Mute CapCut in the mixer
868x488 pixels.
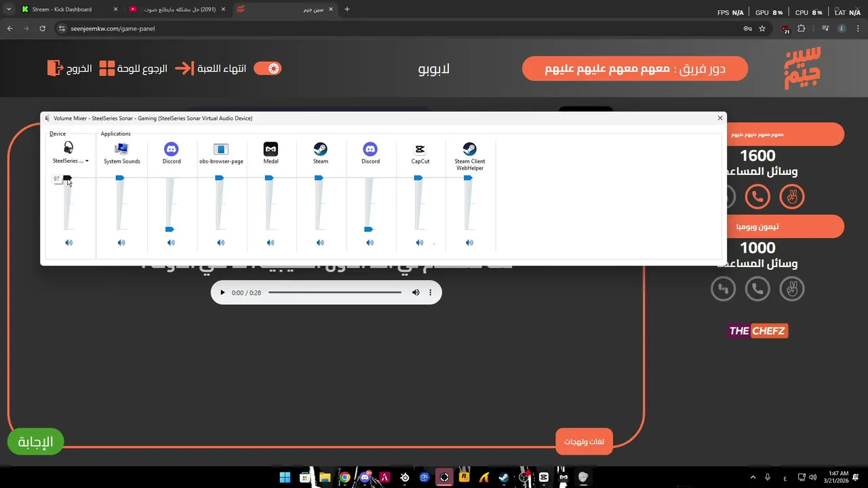[420, 243]
